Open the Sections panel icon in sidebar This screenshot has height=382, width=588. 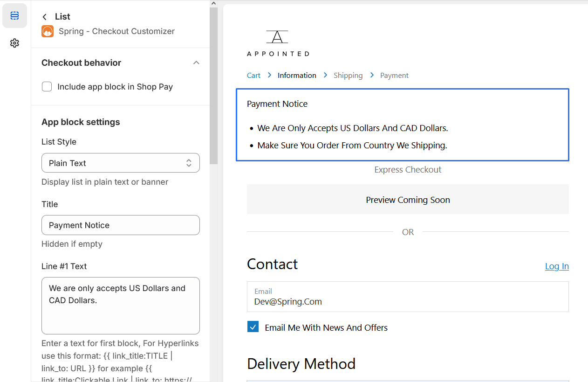point(14,16)
